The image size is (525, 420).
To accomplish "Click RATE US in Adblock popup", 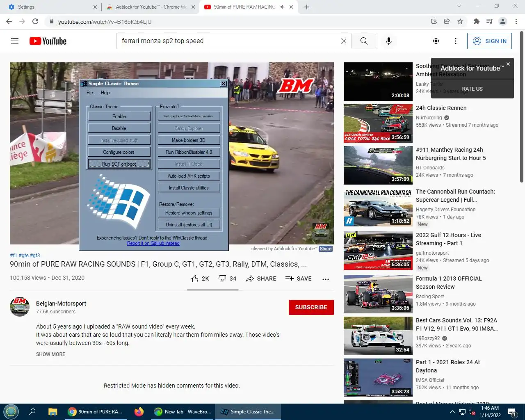I will tap(472, 89).
